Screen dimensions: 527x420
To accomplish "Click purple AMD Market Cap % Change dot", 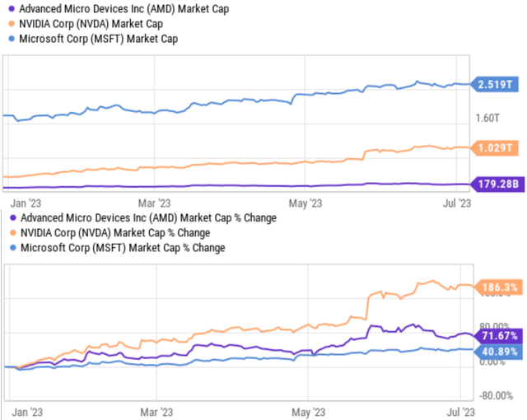I will [x=8, y=218].
